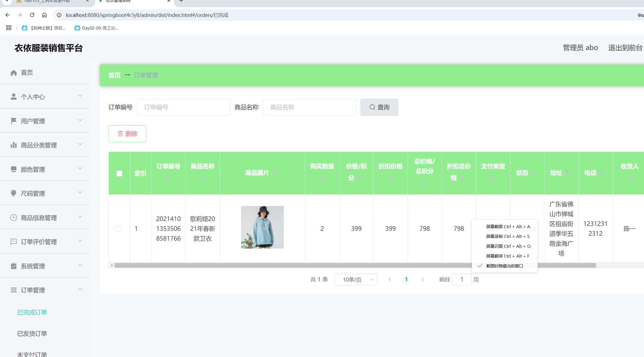Click the person icon for 个人中心
The image size is (644, 357).
[14, 97]
